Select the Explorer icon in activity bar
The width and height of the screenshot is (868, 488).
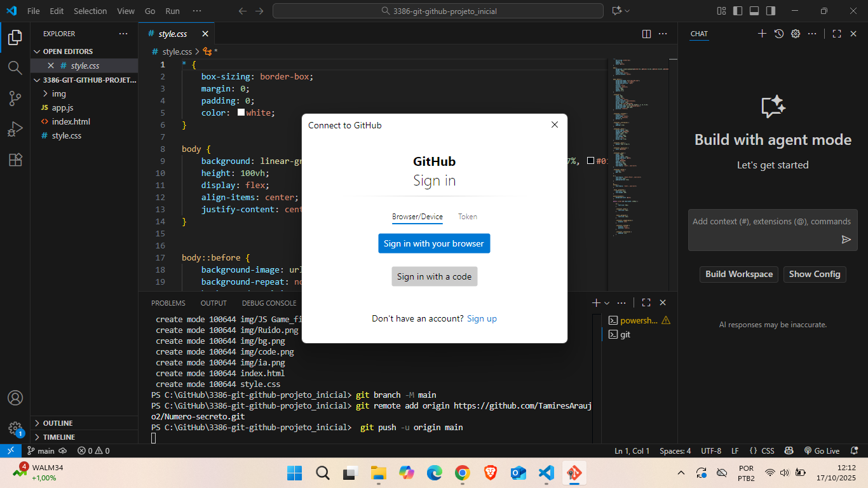(x=15, y=37)
